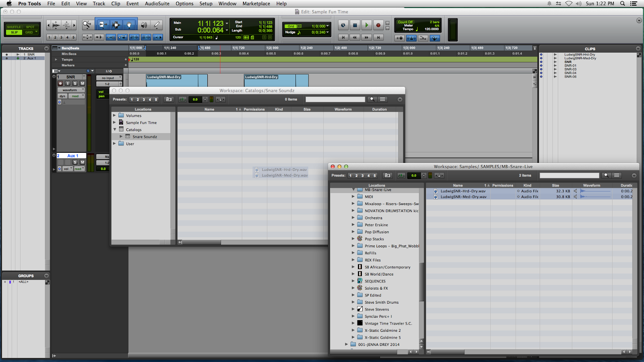
Task: Mute the Aux 1 track
Action: point(83,162)
